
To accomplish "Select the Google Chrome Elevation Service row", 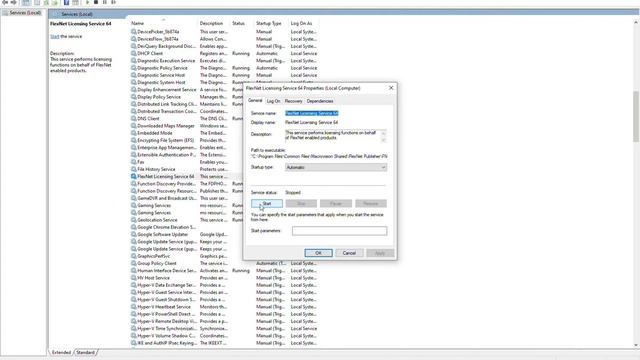I will [x=186, y=227].
